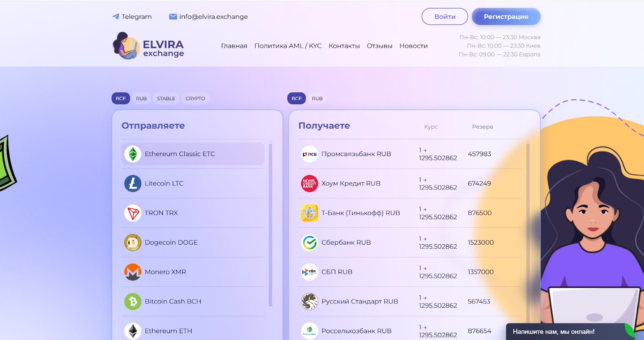Click the email envelope icon
The image size is (644, 340).
173,16
